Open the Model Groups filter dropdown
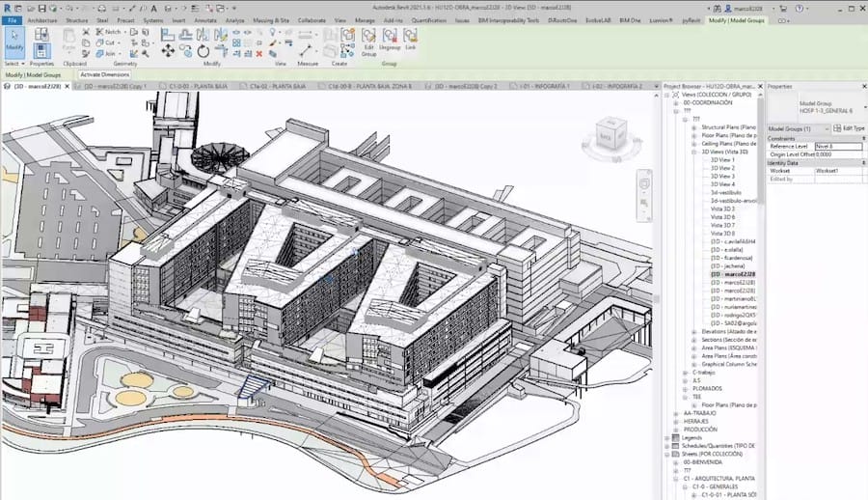This screenshot has height=500, width=868. [800, 128]
